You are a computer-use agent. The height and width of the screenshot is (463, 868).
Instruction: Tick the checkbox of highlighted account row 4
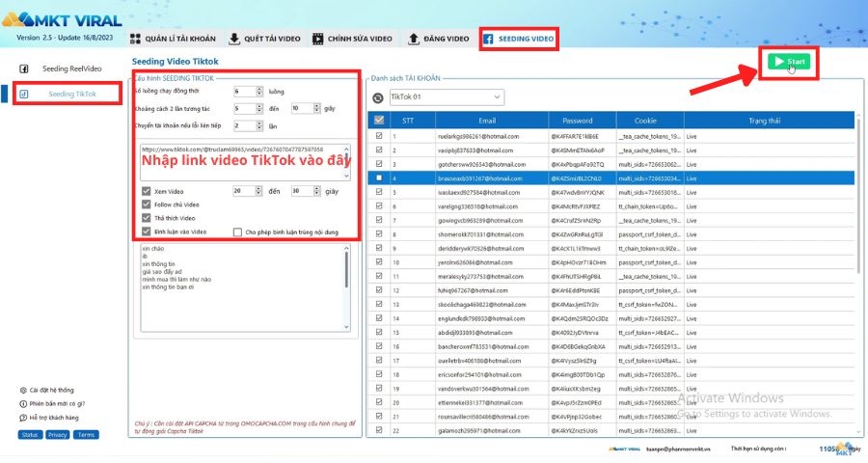click(379, 178)
